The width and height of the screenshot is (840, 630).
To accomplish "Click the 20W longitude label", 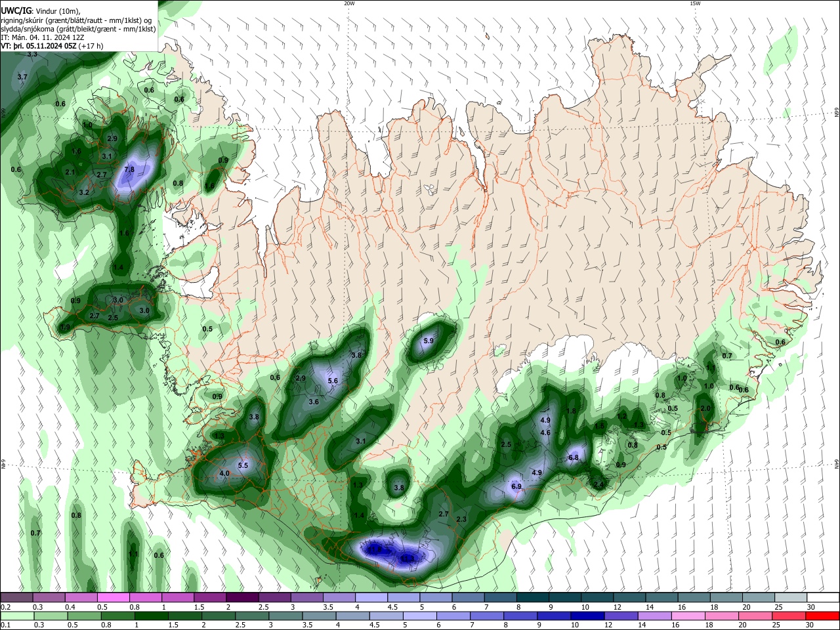I will point(349,3).
